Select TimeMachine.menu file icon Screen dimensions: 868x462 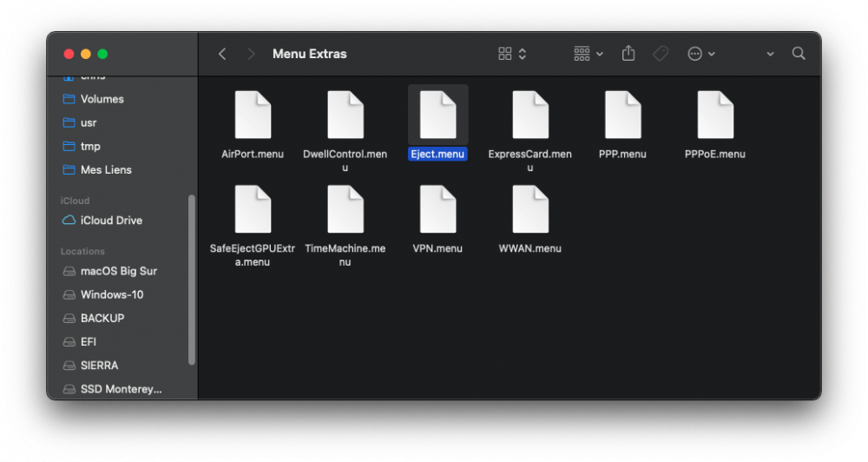(x=345, y=209)
